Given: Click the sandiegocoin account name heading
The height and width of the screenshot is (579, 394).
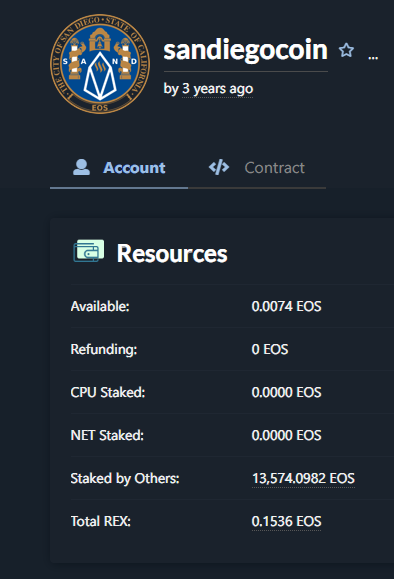Looking at the screenshot, I should click(x=246, y=50).
